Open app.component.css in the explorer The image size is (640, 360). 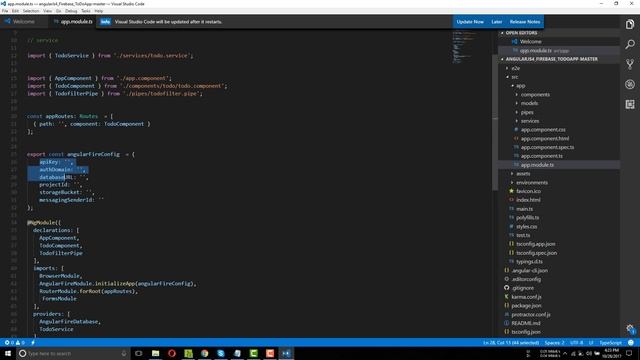(x=543, y=130)
